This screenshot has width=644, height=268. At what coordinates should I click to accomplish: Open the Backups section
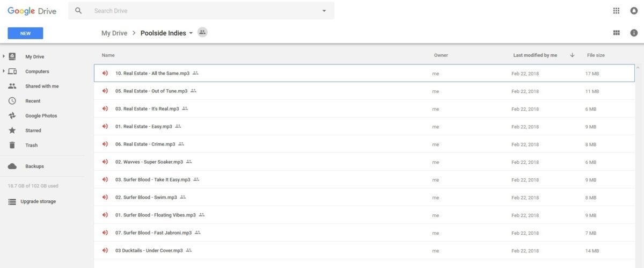(x=34, y=166)
